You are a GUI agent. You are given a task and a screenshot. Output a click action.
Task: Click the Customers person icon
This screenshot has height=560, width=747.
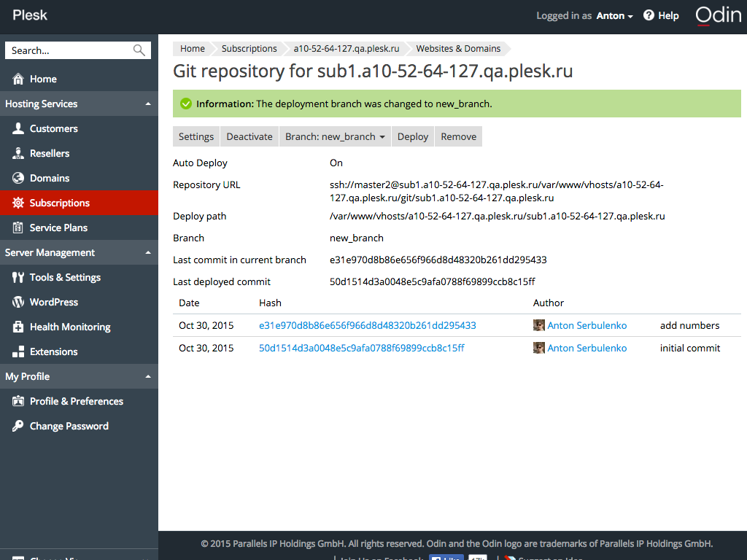coord(18,128)
